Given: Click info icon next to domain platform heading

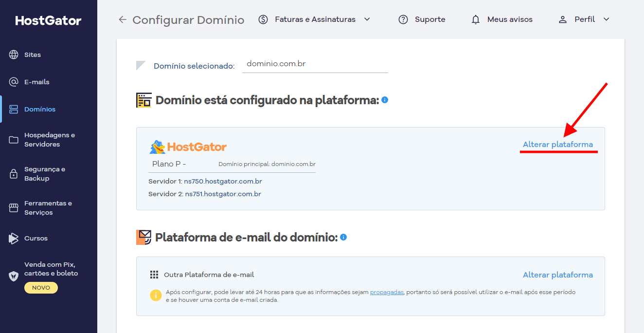Looking at the screenshot, I should [385, 100].
